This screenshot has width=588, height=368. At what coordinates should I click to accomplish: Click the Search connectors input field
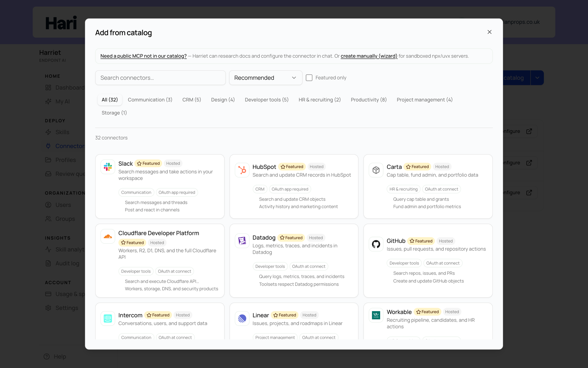tap(160, 78)
